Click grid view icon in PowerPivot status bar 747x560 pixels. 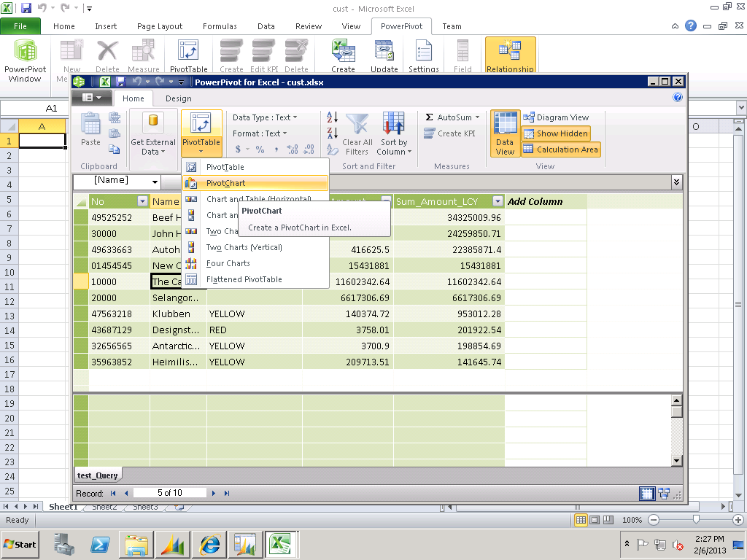647,494
